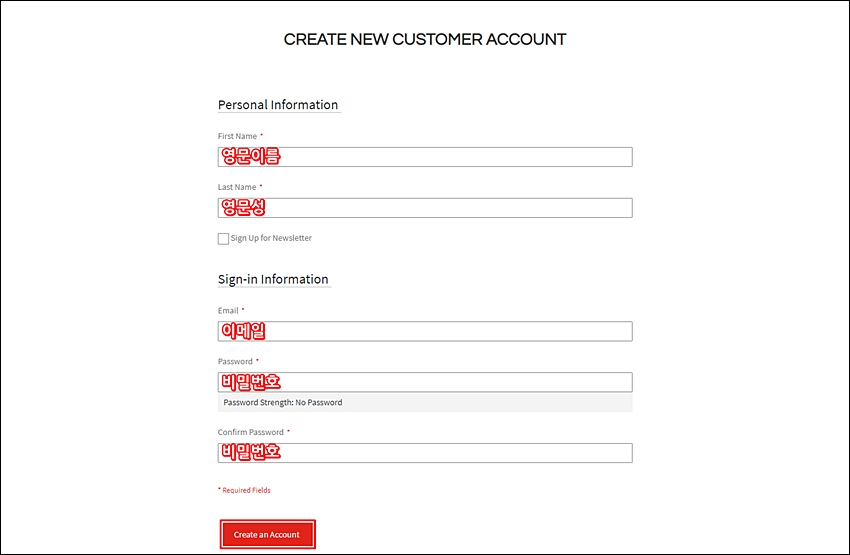Click the red asterisk beside First Name
The height and width of the screenshot is (555, 850).
point(261,135)
